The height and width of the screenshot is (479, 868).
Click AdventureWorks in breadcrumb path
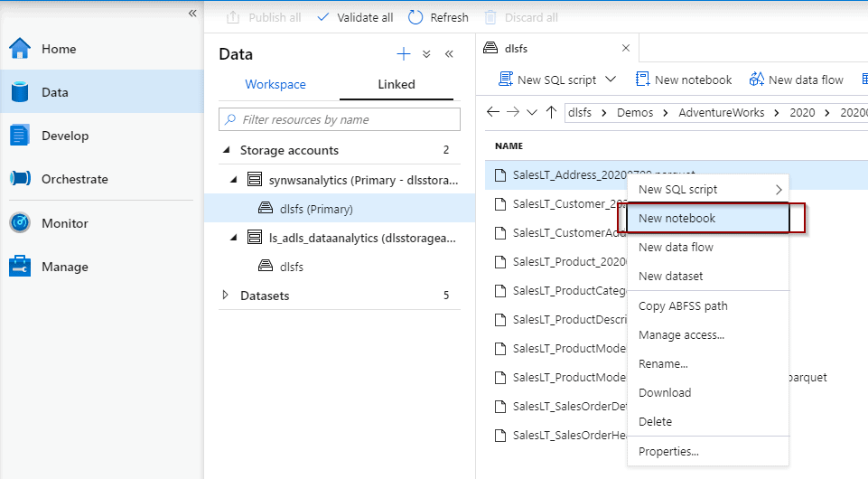pos(722,112)
